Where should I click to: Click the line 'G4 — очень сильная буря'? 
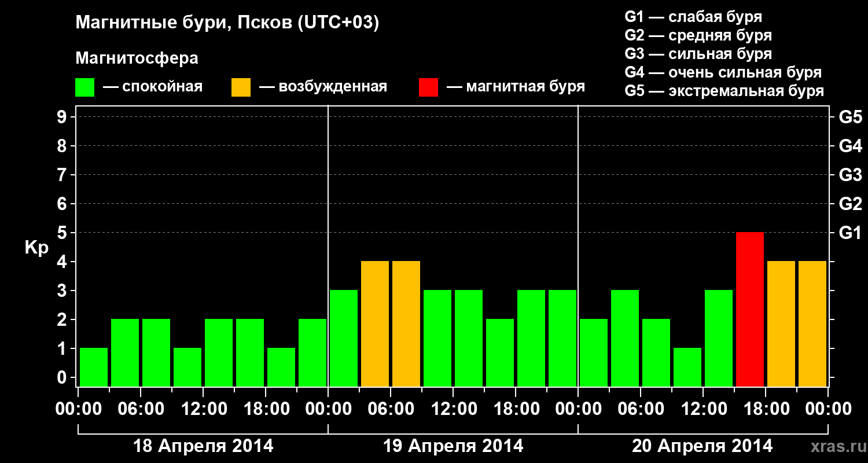click(723, 72)
